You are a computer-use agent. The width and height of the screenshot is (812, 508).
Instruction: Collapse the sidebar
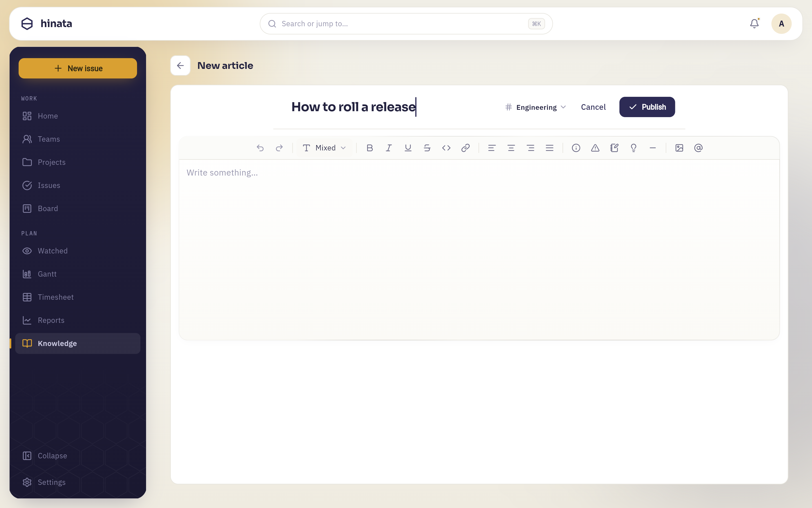78,456
